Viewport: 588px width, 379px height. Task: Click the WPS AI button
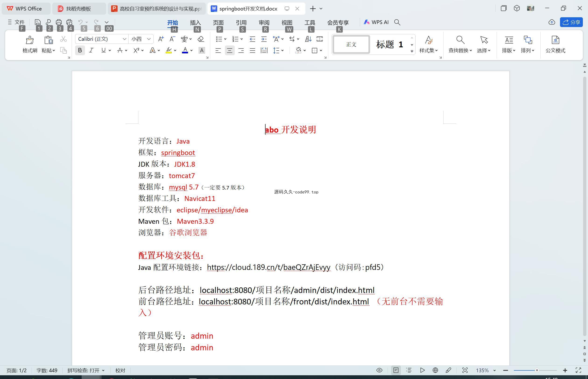point(376,22)
